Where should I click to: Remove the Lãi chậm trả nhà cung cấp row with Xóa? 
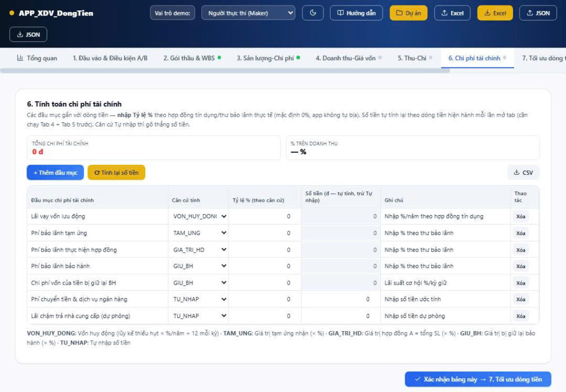pos(521,316)
